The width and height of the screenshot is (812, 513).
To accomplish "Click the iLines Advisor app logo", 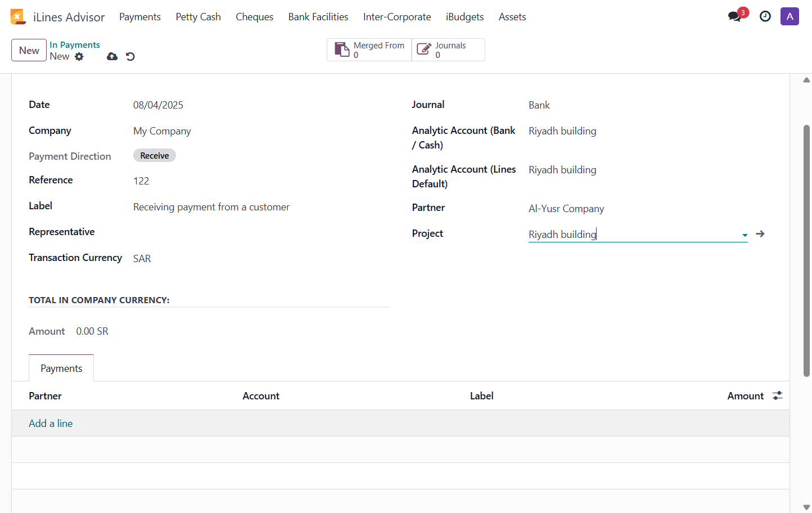I will coord(18,17).
